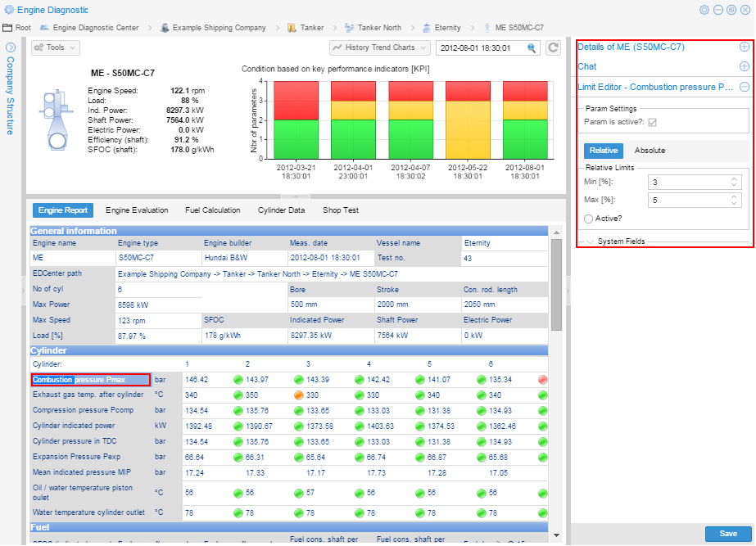Viewport: 756px width, 546px height.
Task: Click the 2012-05-22 yellow KPI bar
Action: click(x=467, y=129)
